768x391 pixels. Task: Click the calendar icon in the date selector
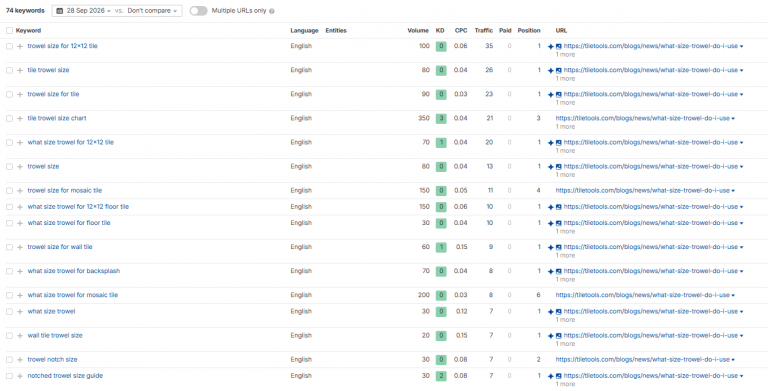[59, 11]
